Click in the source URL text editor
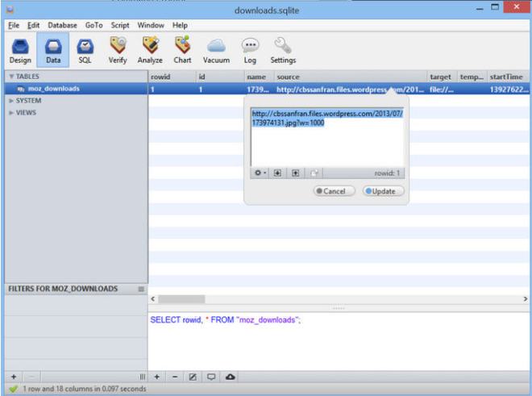The image size is (532, 396). [327, 137]
